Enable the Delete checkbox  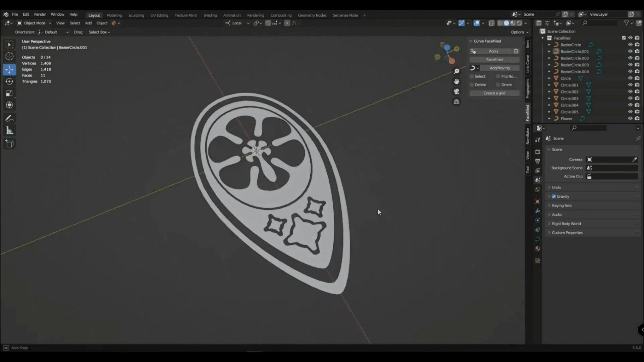(472, 85)
